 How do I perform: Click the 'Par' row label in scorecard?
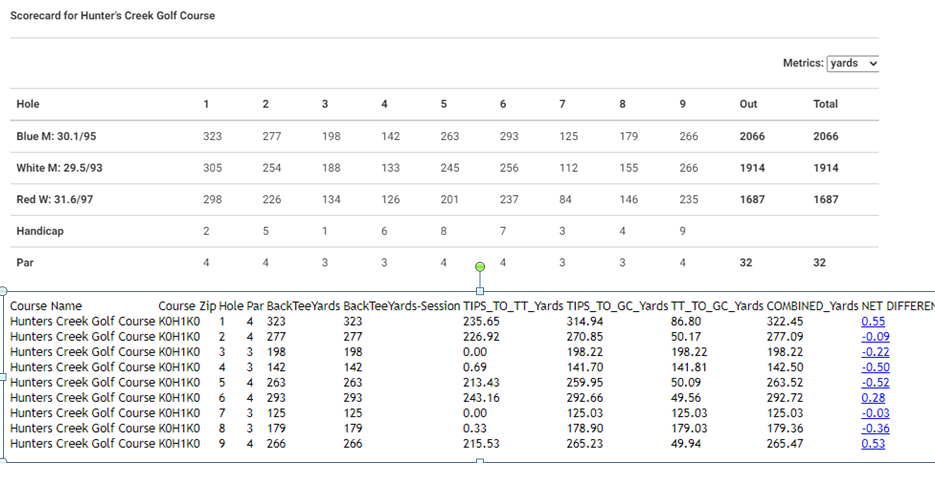click(25, 263)
